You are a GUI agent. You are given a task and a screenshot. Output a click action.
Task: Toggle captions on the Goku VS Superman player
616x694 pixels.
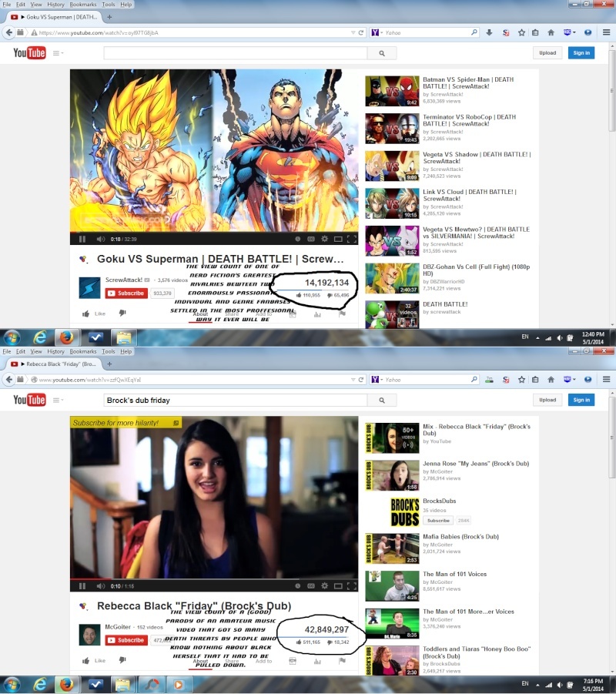(x=311, y=239)
